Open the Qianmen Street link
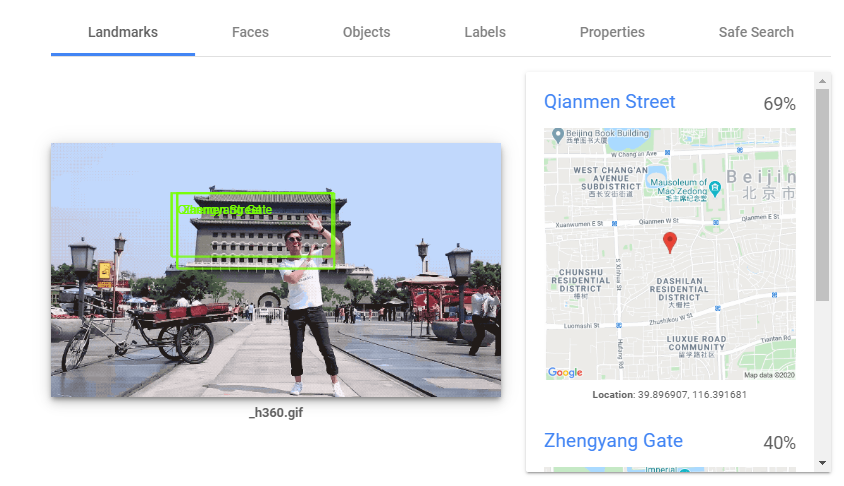This screenshot has width=844, height=486. point(609,102)
